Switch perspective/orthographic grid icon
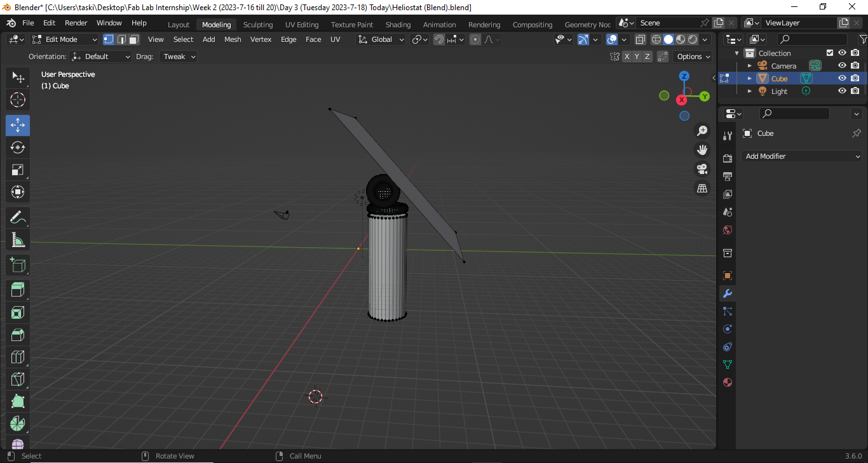 702,188
